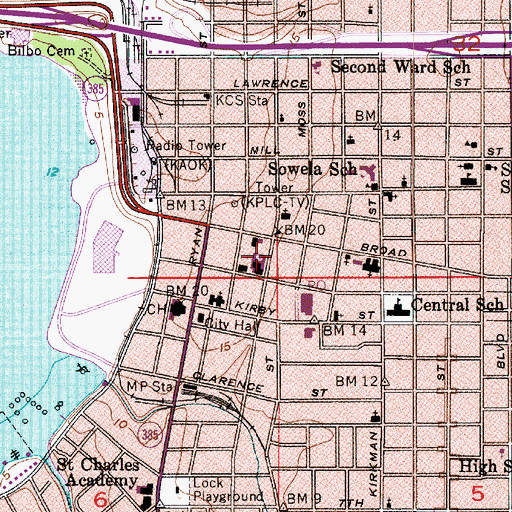Click the Bilbo Cem label
Image resolution: width=512 pixels, height=512 pixels.
(x=41, y=51)
